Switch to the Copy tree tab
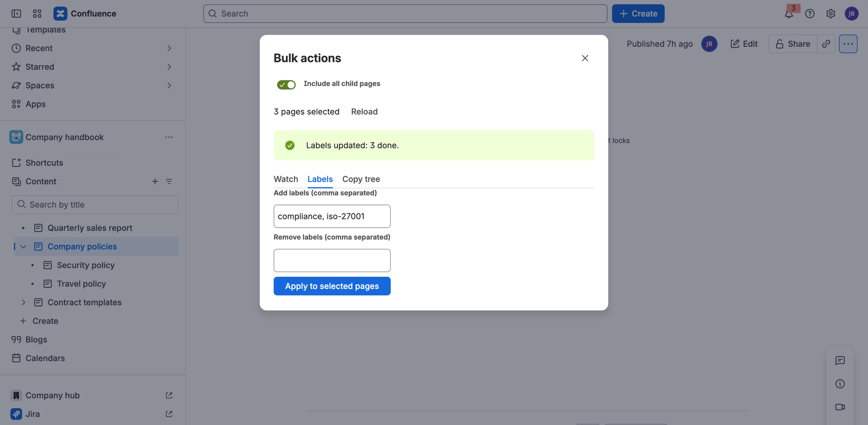This screenshot has width=868, height=425. [x=361, y=179]
